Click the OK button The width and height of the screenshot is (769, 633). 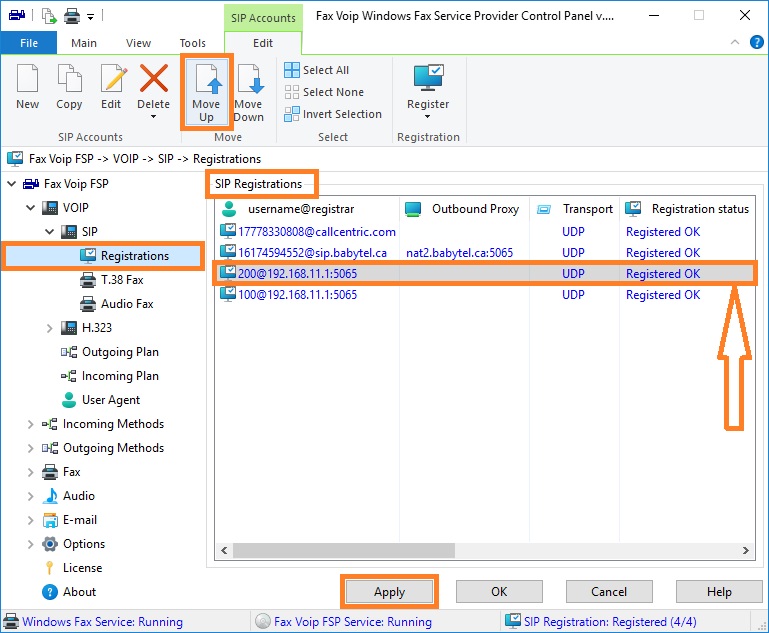pos(499,592)
